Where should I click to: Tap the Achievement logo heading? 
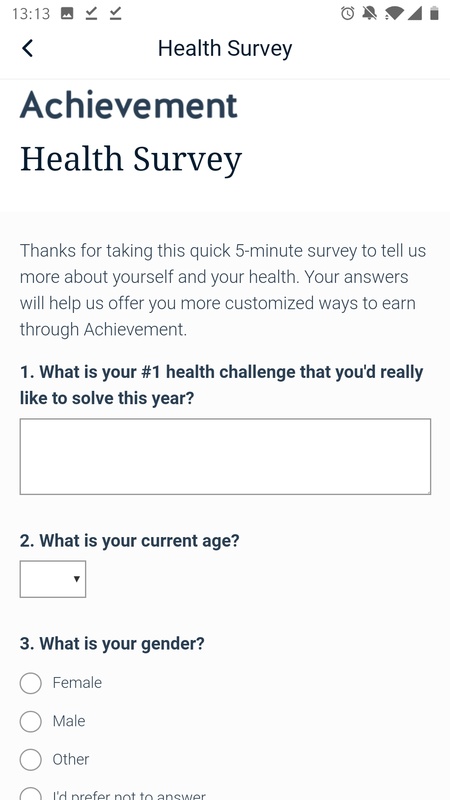(x=129, y=106)
